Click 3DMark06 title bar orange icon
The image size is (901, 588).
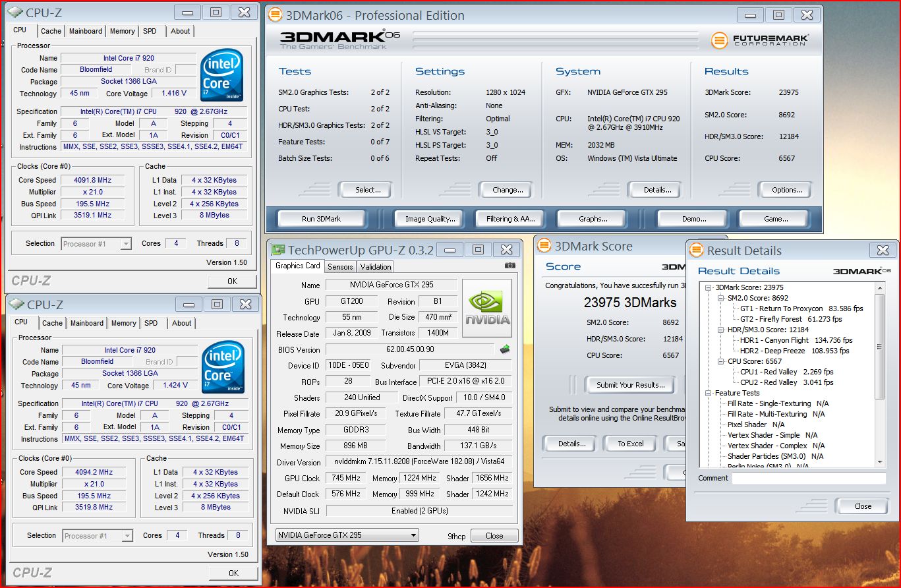pos(276,15)
